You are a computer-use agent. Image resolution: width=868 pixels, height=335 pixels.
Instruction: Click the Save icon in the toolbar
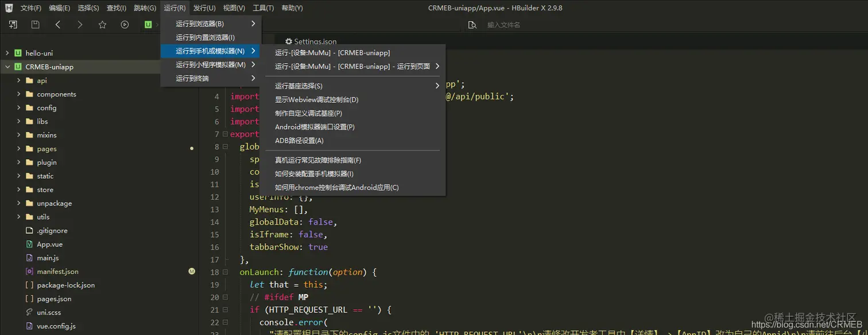(35, 24)
